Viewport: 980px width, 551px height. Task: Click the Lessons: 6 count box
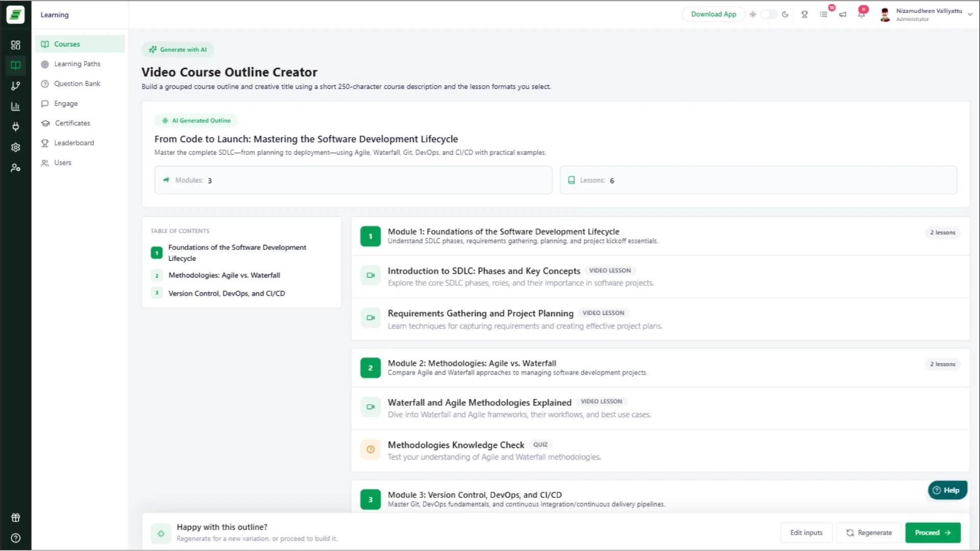(758, 180)
